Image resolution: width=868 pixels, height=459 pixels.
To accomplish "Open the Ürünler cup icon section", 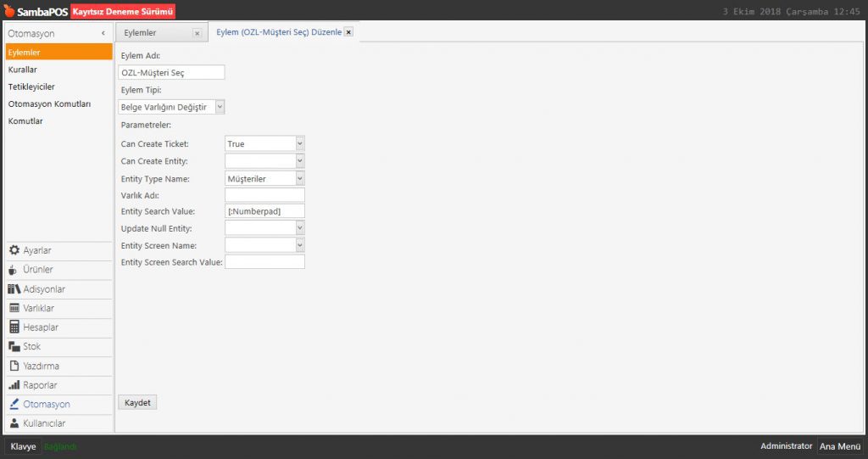I will click(x=14, y=270).
